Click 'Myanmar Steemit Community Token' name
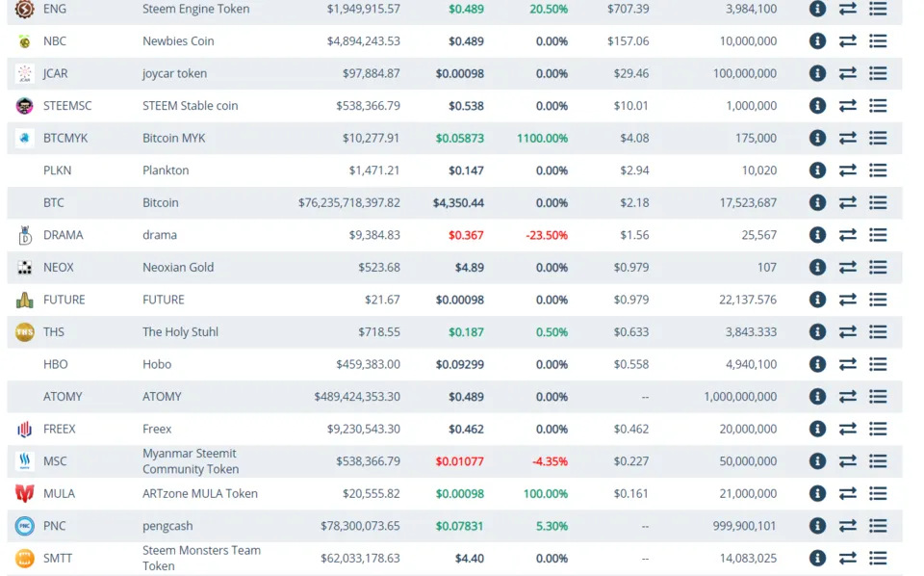The width and height of the screenshot is (924, 576). point(191,461)
